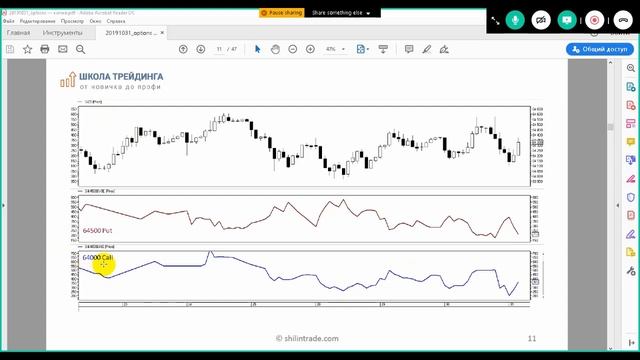Open the Protect shield tool in right pane
Viewport: 640px width, 360px height.
point(631,197)
